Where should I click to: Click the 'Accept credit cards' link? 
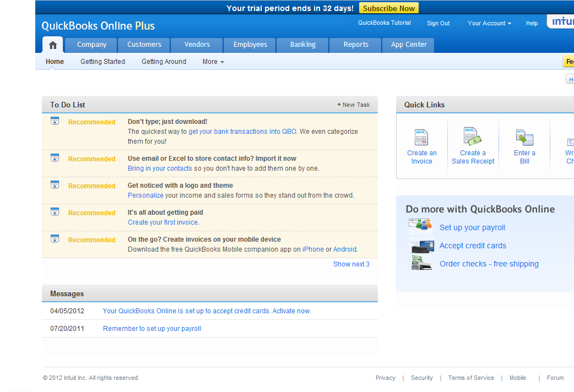[473, 246]
